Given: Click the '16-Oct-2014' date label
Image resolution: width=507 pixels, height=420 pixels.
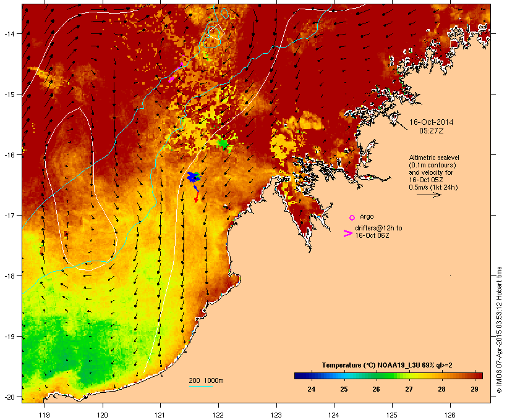Looking at the screenshot, I should (x=432, y=122).
